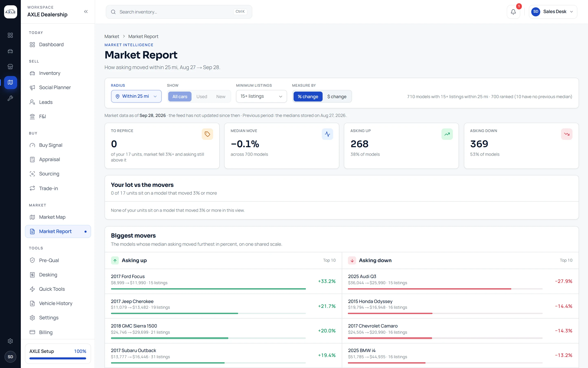Click the To Reprice tag icon

coord(207,134)
